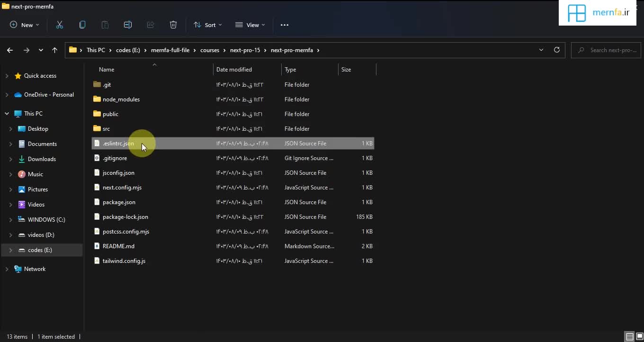Click the Music icon in sidebar
This screenshot has width=644, height=342.
coord(21,174)
